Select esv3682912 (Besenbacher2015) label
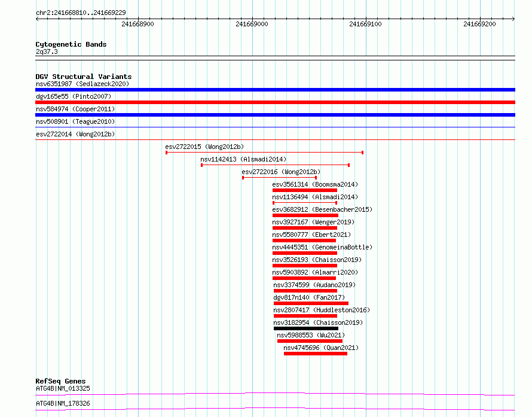532x417 pixels. click(x=322, y=209)
